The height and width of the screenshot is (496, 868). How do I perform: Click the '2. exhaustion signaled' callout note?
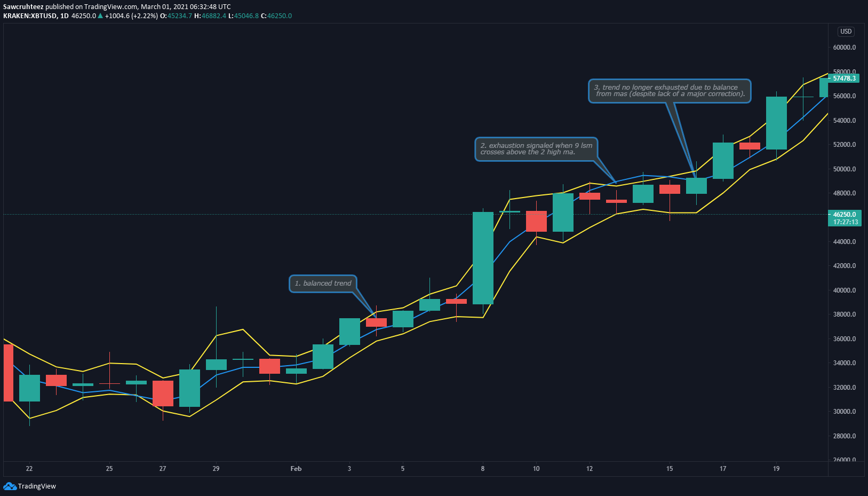(x=536, y=149)
